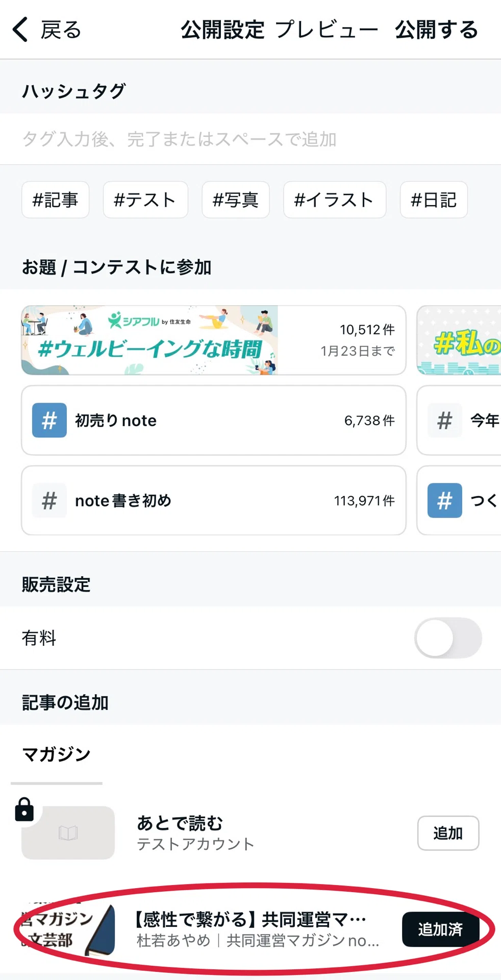Open the あとで読む book thumbnail
Viewport: 501px width, 980px height.
tap(68, 832)
